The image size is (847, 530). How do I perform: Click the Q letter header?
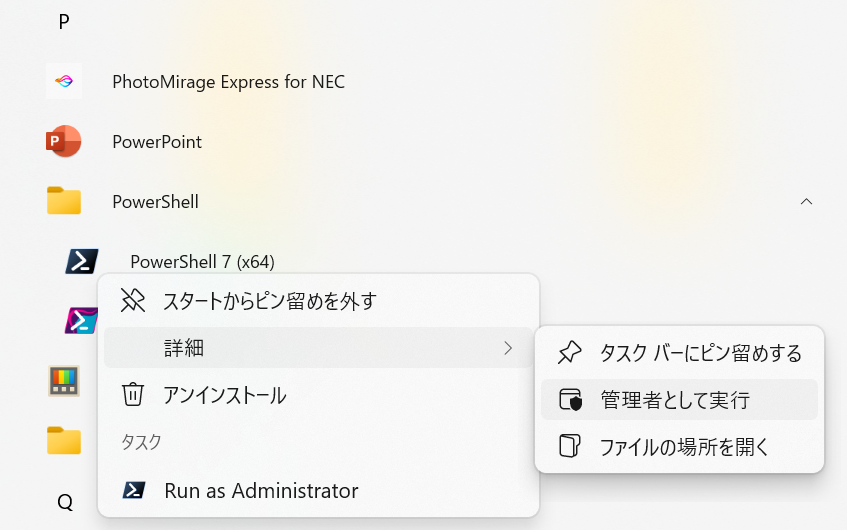pyautogui.click(x=65, y=502)
